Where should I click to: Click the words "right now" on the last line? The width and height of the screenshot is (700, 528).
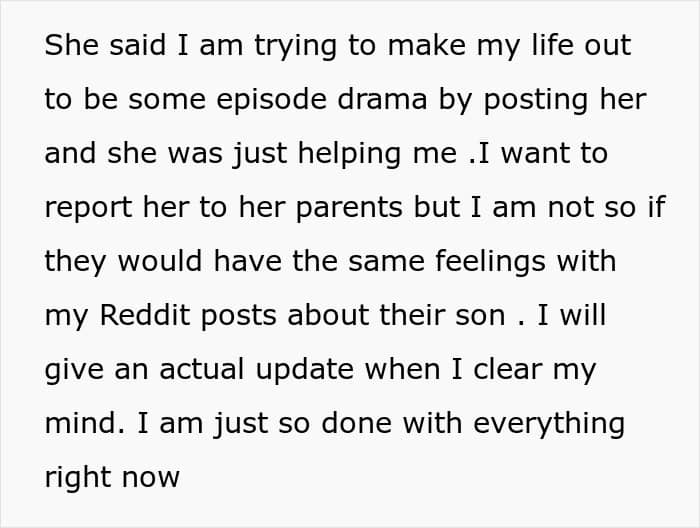click(x=111, y=478)
